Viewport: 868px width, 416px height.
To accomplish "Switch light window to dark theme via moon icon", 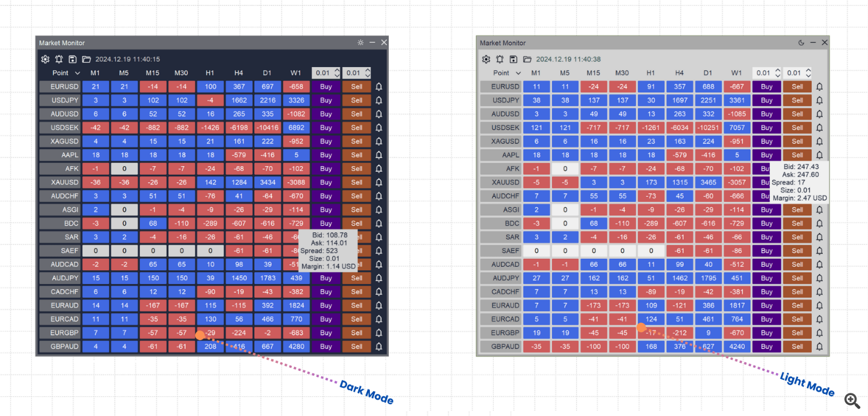I will coord(801,43).
